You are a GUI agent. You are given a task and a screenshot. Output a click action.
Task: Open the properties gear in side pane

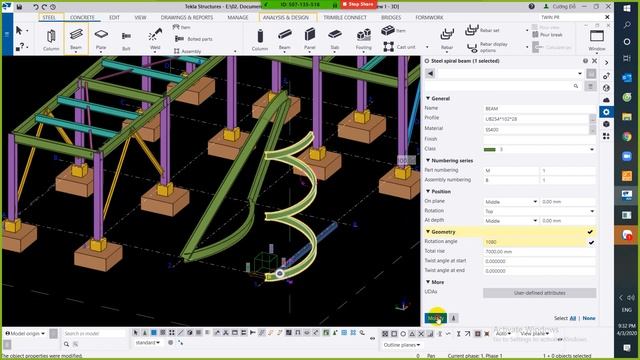(606, 112)
